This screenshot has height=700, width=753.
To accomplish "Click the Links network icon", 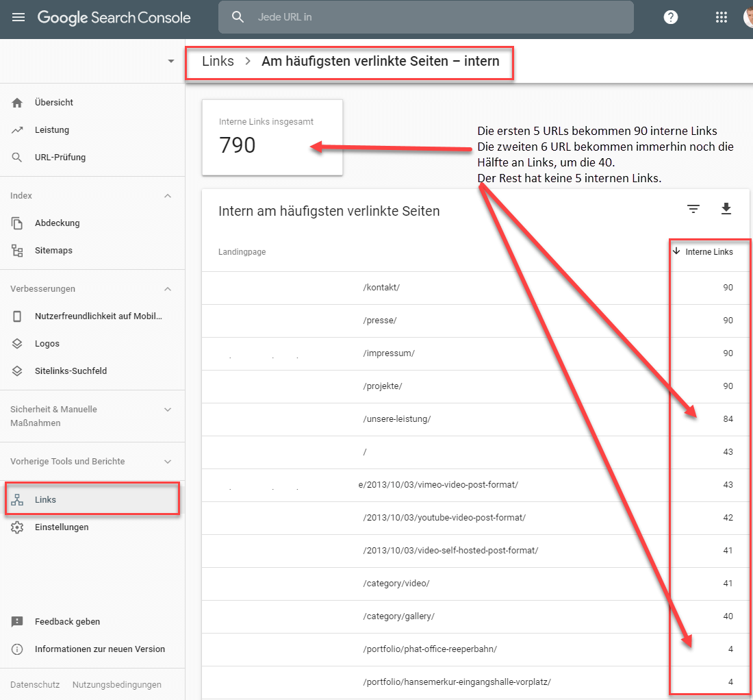I will coord(17,499).
